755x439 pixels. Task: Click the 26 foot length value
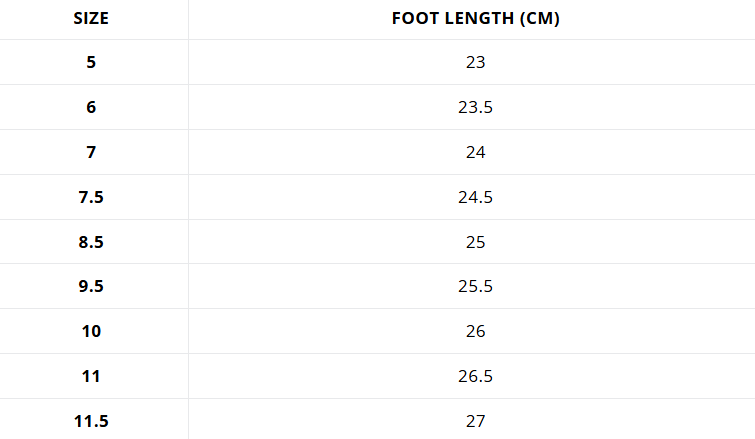click(x=475, y=331)
